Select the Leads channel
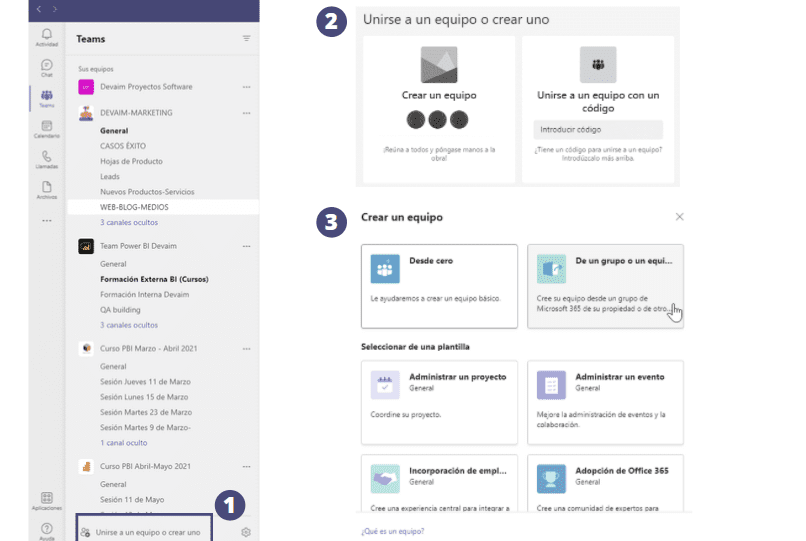This screenshot has height=541, width=806. coord(109,176)
